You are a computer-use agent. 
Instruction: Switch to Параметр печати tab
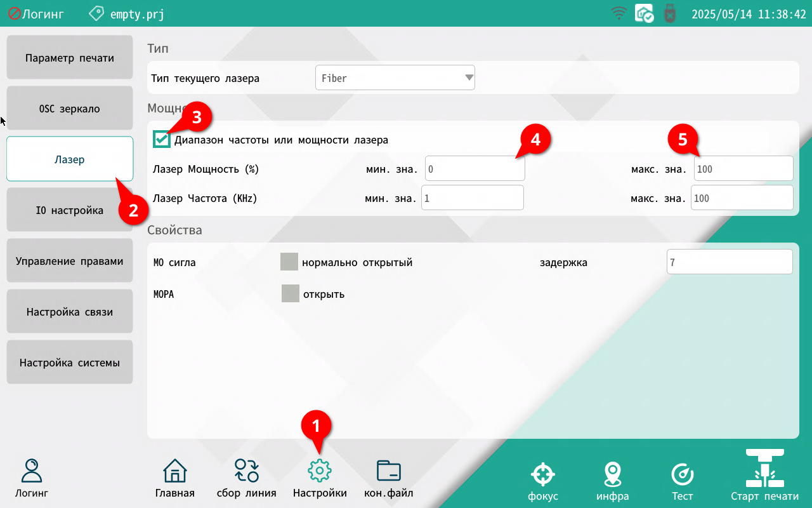70,58
